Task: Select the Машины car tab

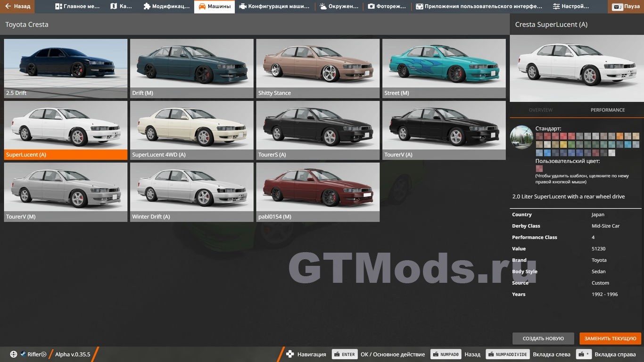Action: 215,7
